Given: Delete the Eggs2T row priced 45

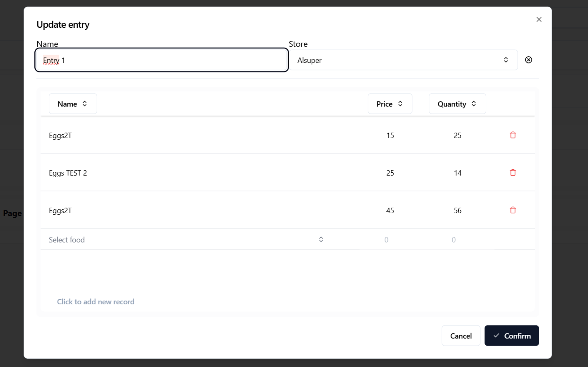Looking at the screenshot, I should (513, 210).
